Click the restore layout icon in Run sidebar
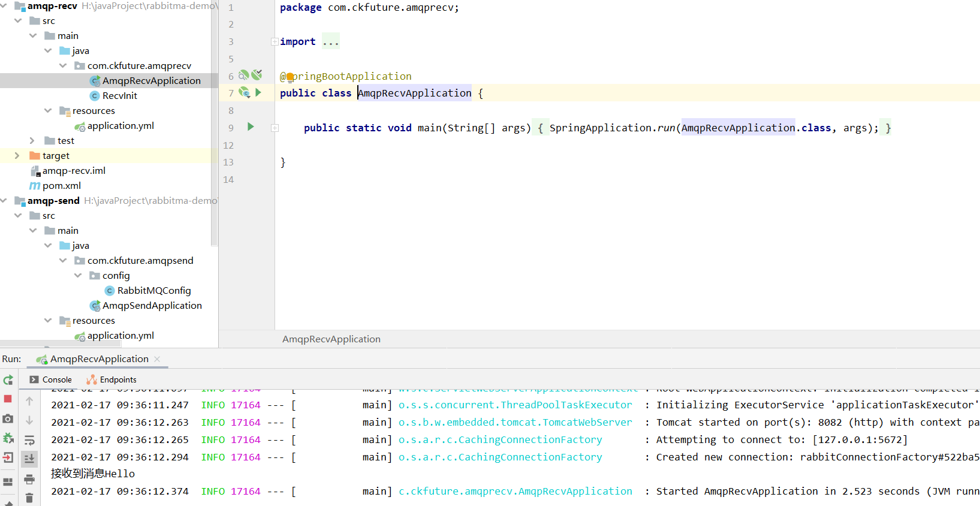 [8, 481]
